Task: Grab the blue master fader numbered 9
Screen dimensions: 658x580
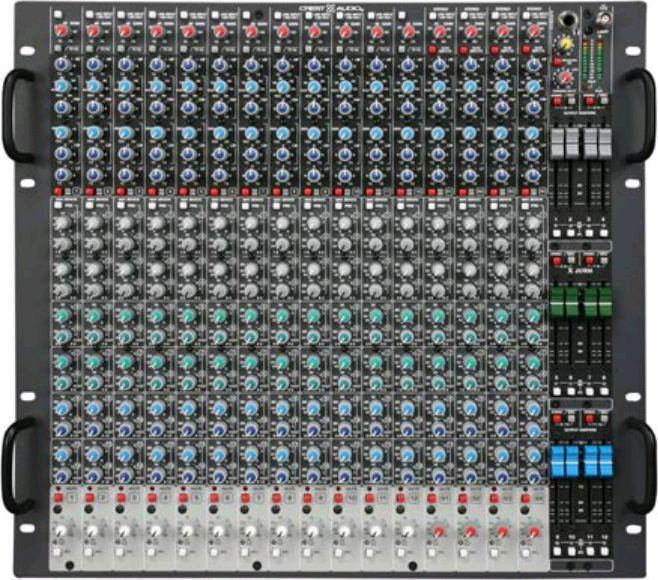Action: point(558,461)
